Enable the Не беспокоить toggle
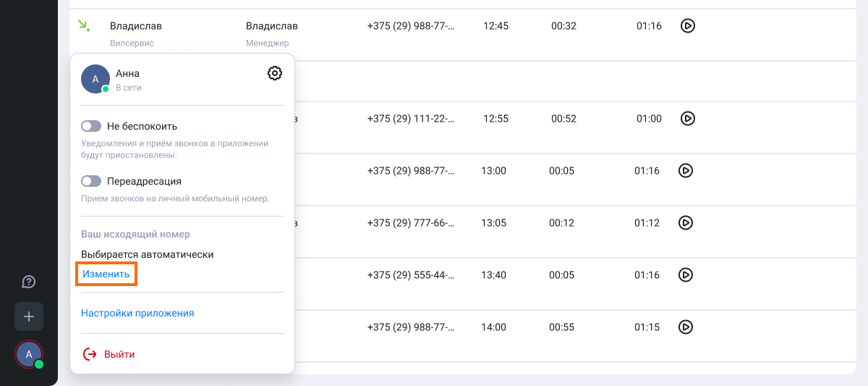Screen dimensions: 868x386 click(x=91, y=126)
